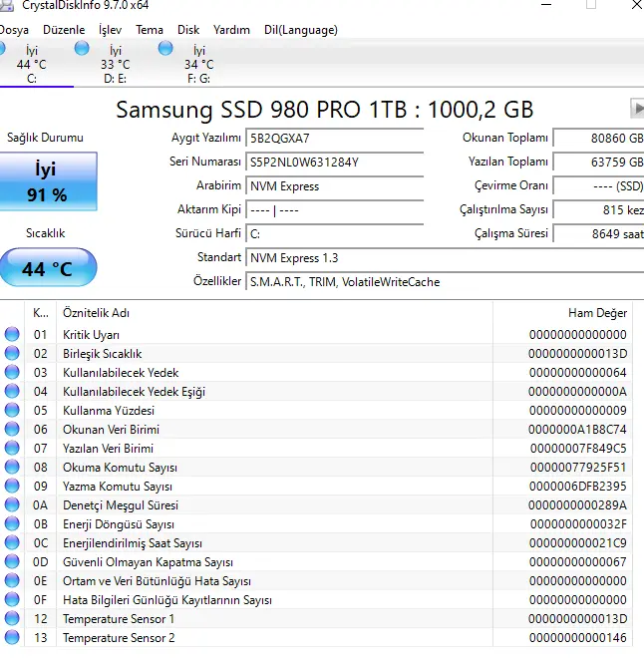Viewport: 644px width, 661px height.
Task: Open the Yardım menu
Action: (231, 30)
